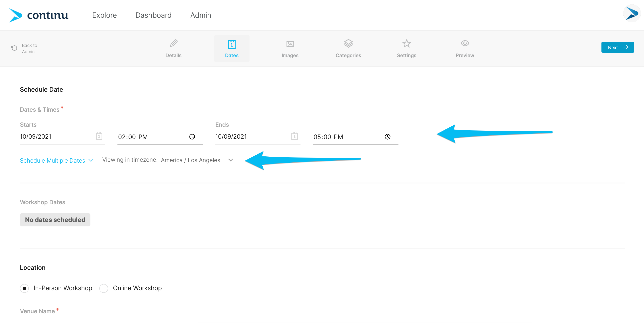This screenshot has height=323, width=644.
Task: Open the Ends date calendar picker icon
Action: (295, 136)
